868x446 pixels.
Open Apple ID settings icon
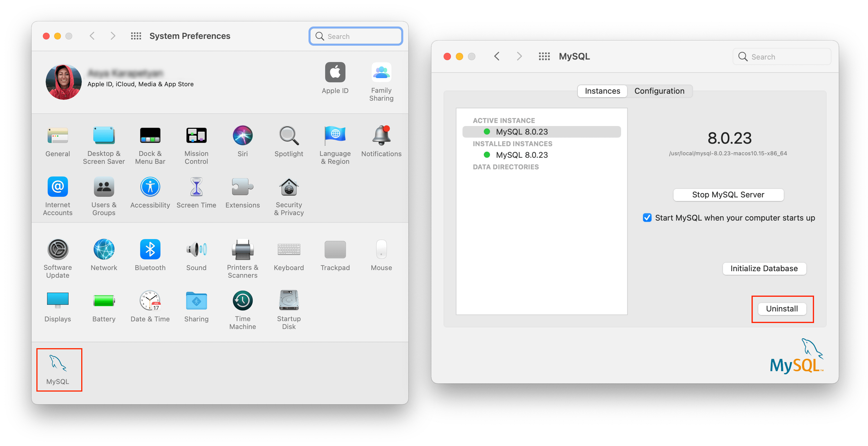click(x=335, y=78)
